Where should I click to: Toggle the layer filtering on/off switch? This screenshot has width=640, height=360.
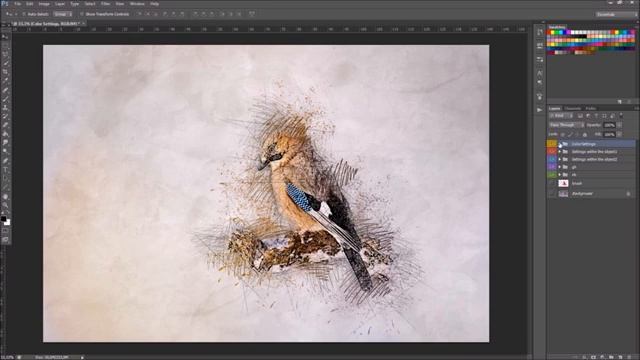pyautogui.click(x=621, y=116)
